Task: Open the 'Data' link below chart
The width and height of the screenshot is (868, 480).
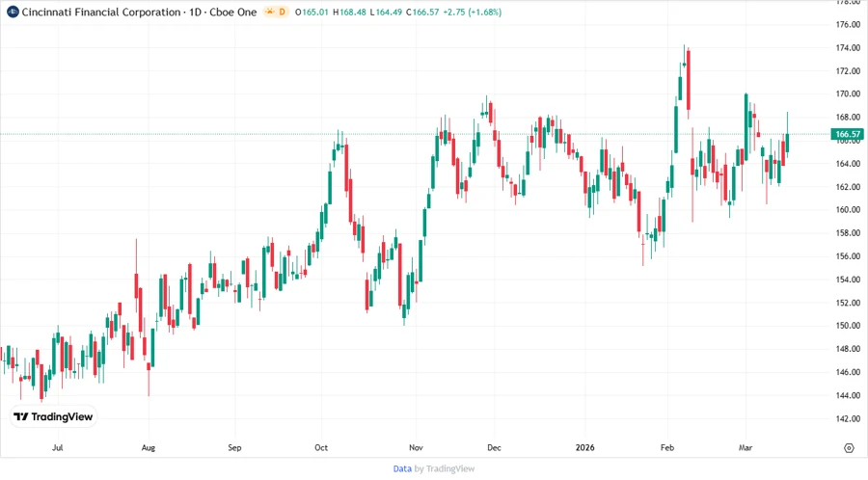Action: 402,468
